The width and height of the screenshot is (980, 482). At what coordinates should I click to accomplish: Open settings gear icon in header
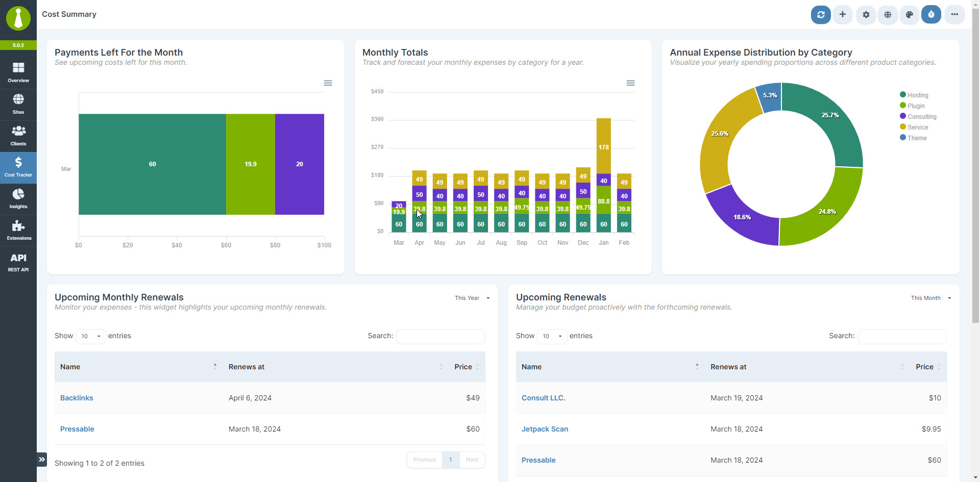(866, 15)
